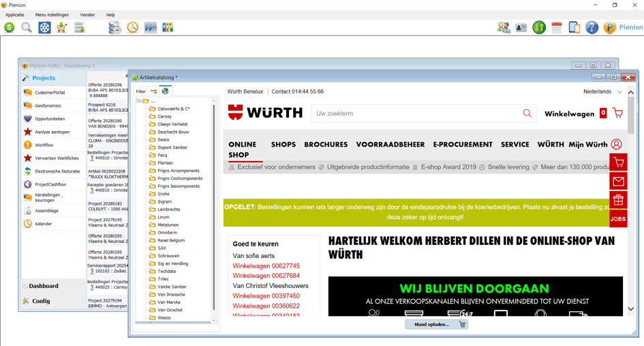The height and width of the screenshot is (346, 644).
Task: Open the Applicatie menu
Action: (x=15, y=15)
